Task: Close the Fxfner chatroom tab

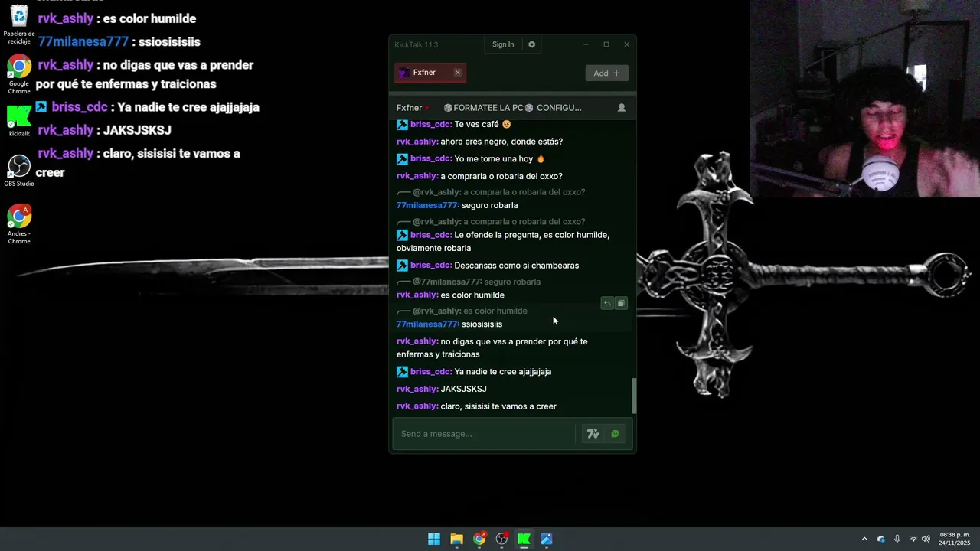Action: (458, 73)
